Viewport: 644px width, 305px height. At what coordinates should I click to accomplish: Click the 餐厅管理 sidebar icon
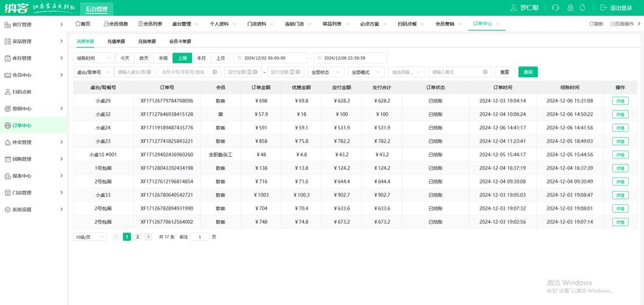(x=7, y=24)
